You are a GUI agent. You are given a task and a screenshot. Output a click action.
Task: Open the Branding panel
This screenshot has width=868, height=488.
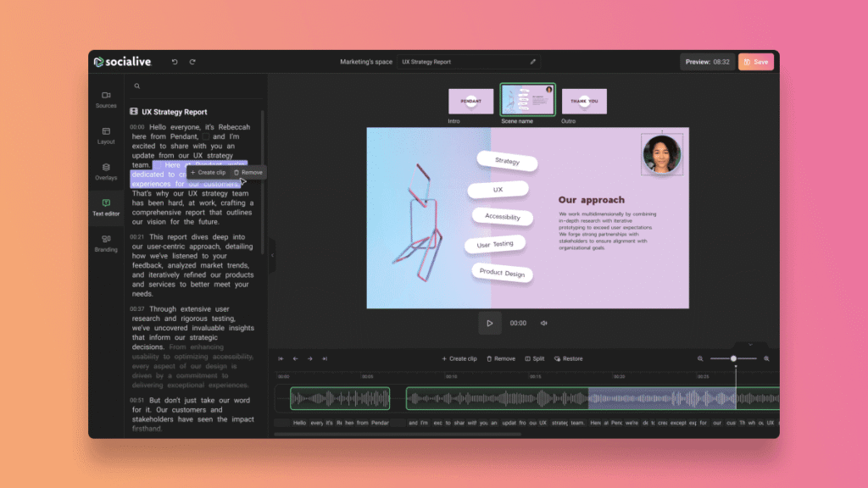coord(106,243)
